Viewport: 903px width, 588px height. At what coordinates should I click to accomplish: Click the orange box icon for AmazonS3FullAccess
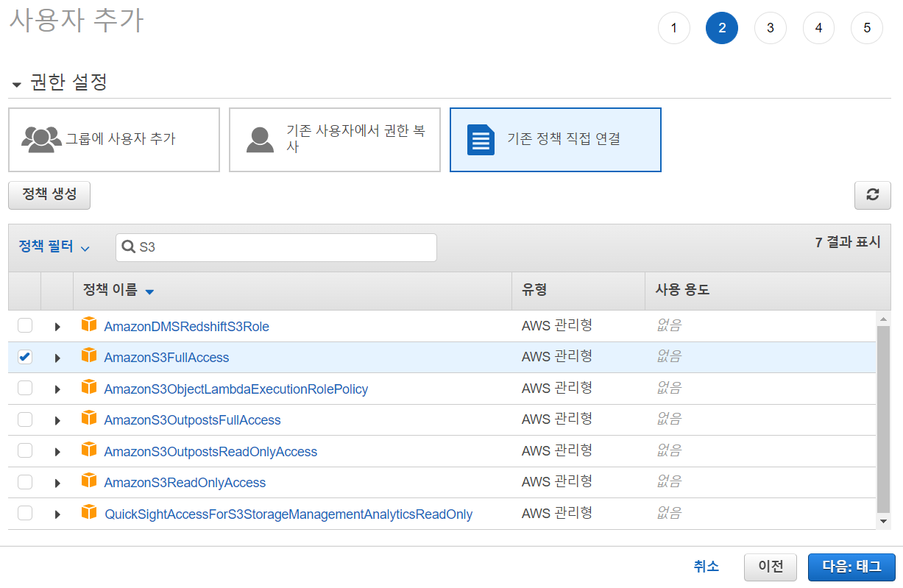[89, 355]
